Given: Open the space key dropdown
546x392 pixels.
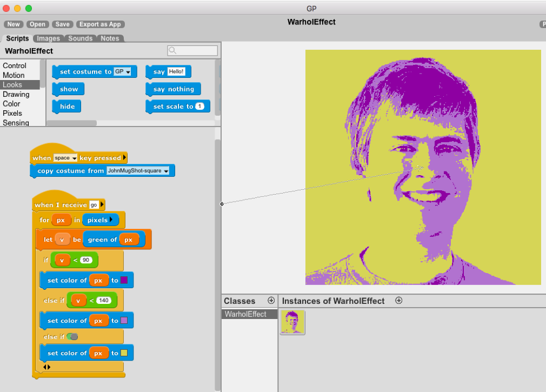Looking at the screenshot, I should point(65,158).
